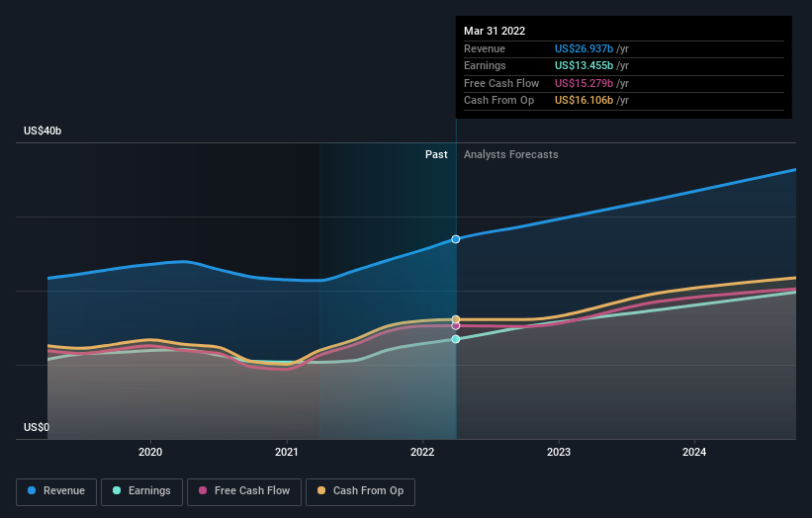Viewport: 812px width, 518px height.
Task: Click the Cash From Op row label in tooltip
Action: [x=498, y=101]
